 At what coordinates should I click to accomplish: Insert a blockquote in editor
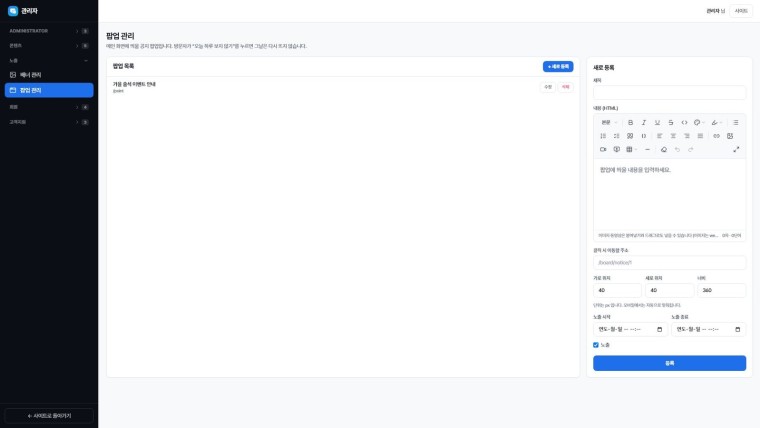pos(630,136)
